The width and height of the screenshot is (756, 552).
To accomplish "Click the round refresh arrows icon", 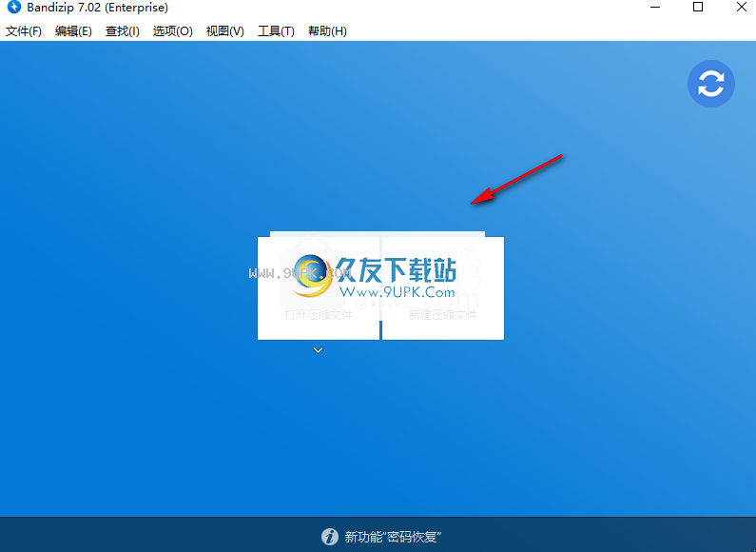I will pyautogui.click(x=710, y=84).
